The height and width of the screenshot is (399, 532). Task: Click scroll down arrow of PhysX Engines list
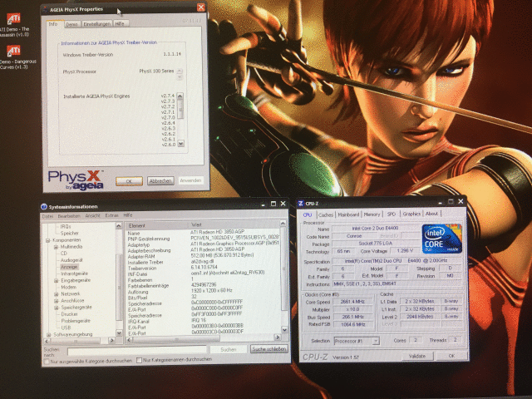click(x=181, y=144)
